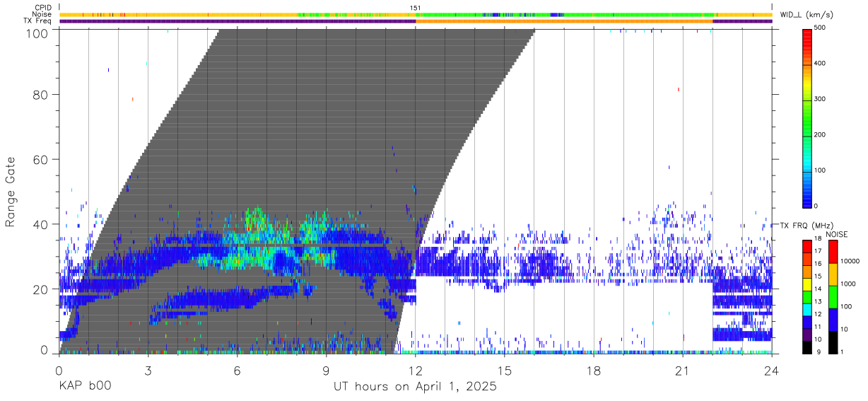Click the 0 tick on the width colorbar

tap(816, 206)
